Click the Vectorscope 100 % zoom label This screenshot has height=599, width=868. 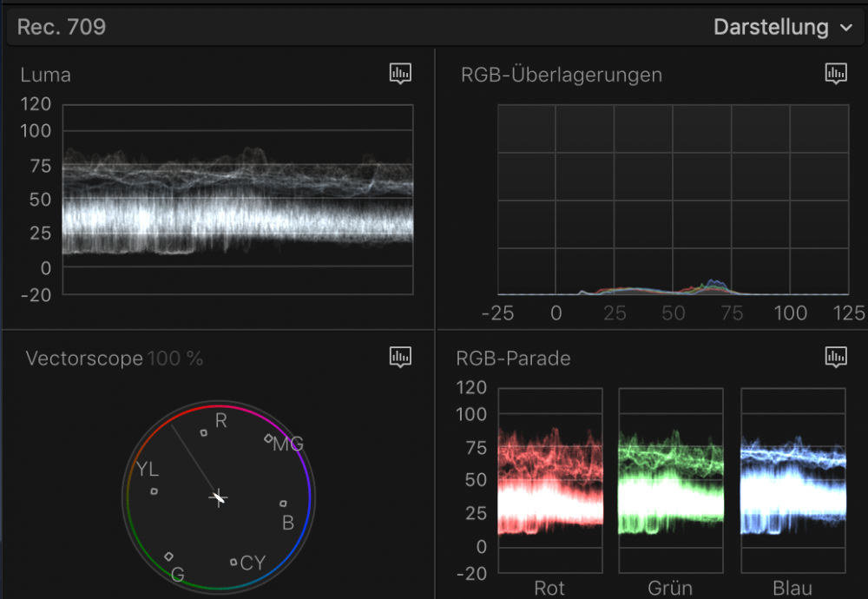[175, 359]
